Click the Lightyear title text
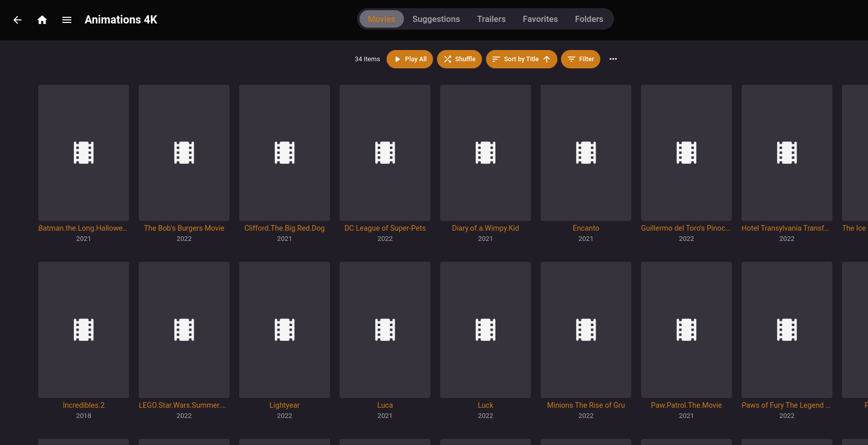868x445 pixels. coord(285,405)
